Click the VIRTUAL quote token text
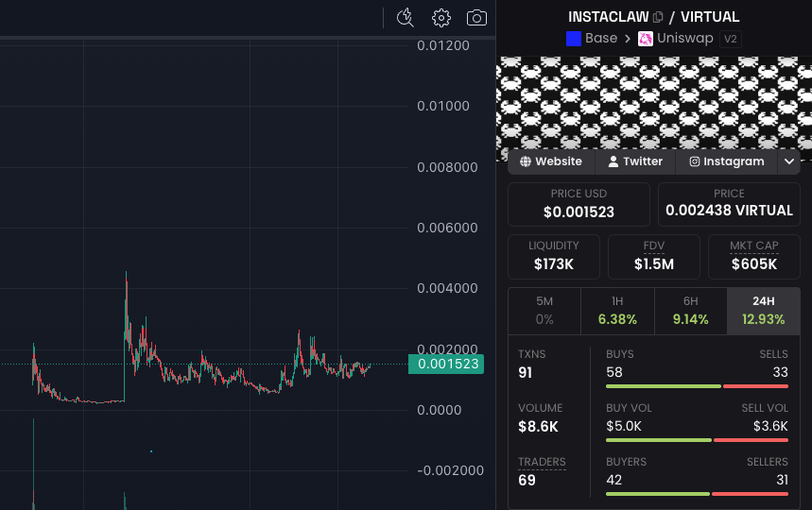Screen dimensions: 812x510 click(710, 17)
